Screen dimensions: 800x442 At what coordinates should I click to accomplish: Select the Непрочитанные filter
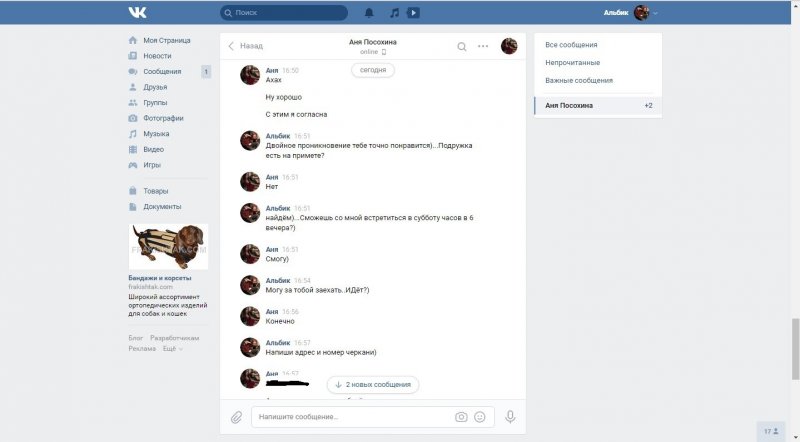point(572,62)
